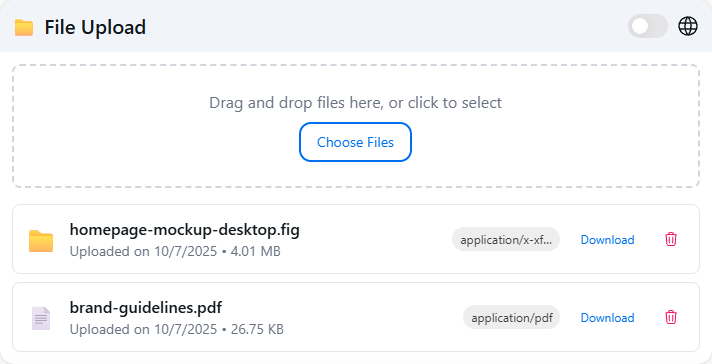The image size is (712, 364).
Task: Click the folder icon beside homepage-mockup-desktop.fig
Action: [41, 241]
